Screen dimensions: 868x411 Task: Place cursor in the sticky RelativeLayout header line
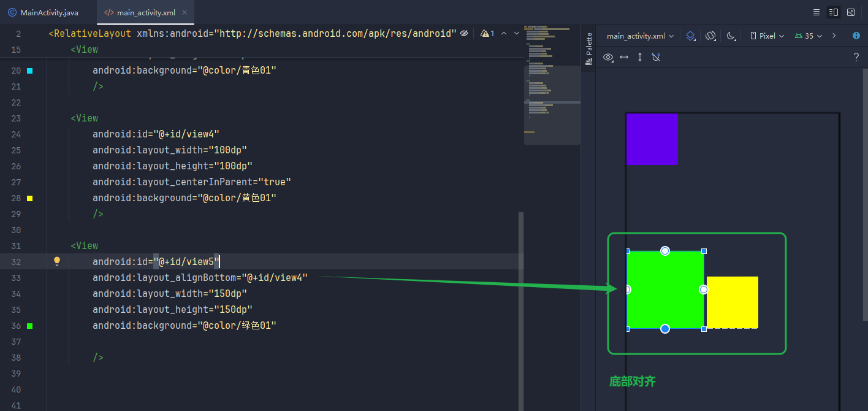point(253,33)
